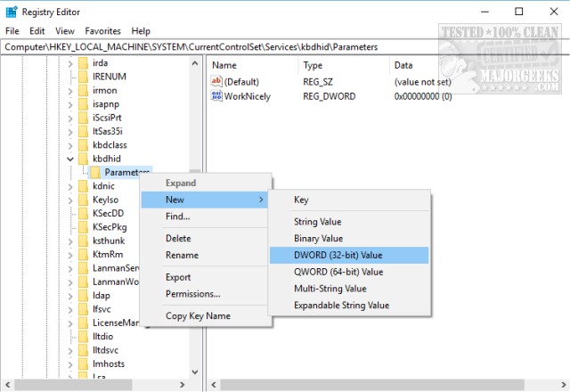The height and width of the screenshot is (392, 570).
Task: Click the ldap folder icon
Action: pos(83,295)
